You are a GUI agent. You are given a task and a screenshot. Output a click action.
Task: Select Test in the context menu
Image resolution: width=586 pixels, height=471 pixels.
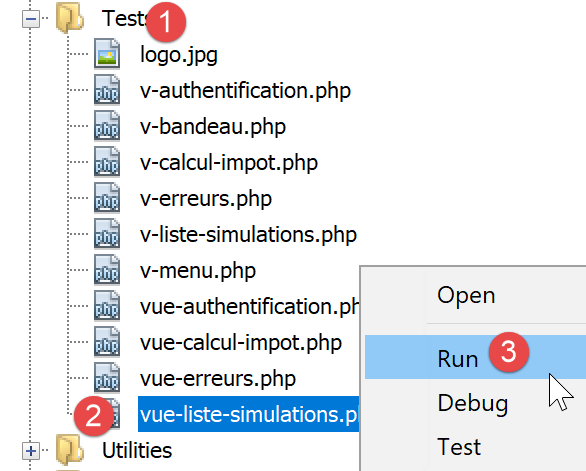pos(459,447)
